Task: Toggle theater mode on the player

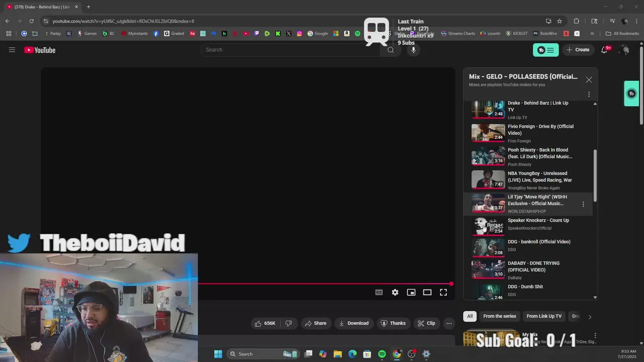Action: 427,292
